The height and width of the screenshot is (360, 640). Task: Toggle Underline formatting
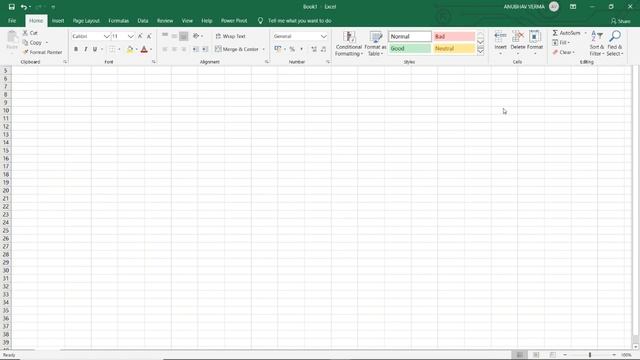tap(95, 49)
